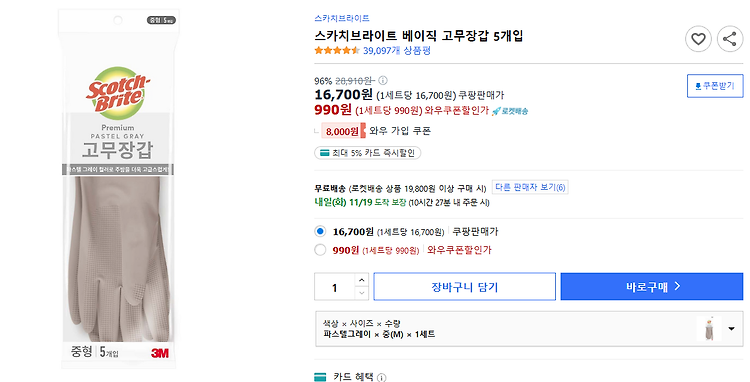Select the 990원 와우쿠폰할인가 radio option
Viewport: 750px width, 382px height.
coord(320,250)
